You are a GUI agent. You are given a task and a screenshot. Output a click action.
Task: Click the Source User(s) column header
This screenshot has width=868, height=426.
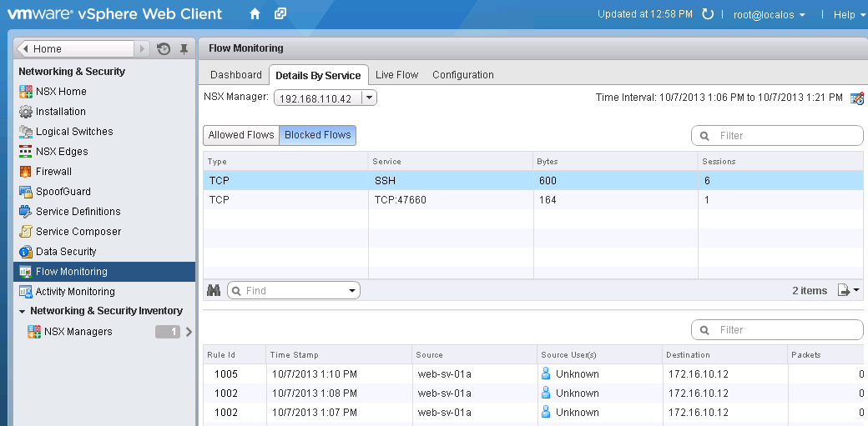[x=600, y=354]
